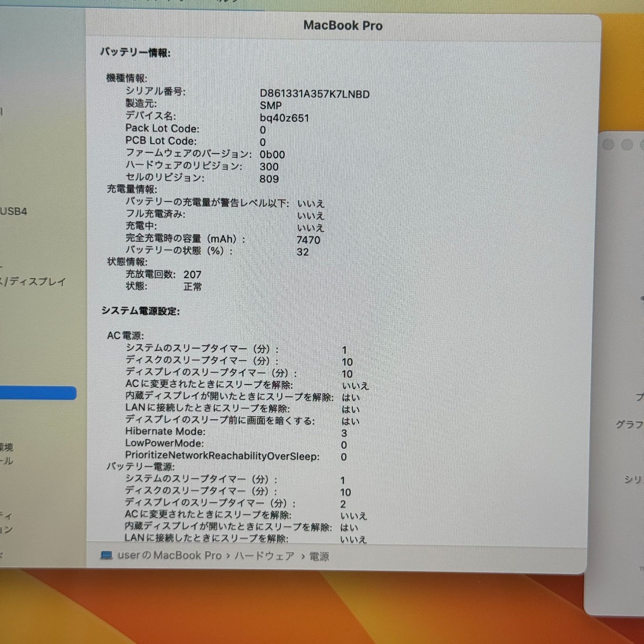Select the sidebar item ending in 'ディスプレイ'

pos(33,282)
